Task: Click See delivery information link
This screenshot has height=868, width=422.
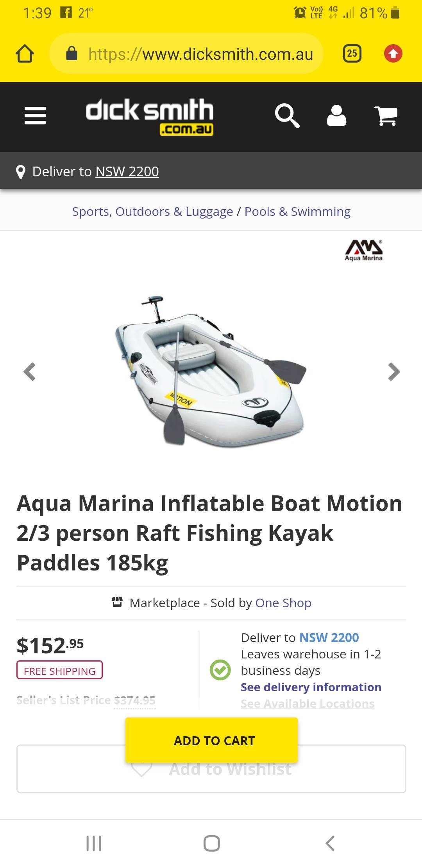Action: (x=311, y=687)
